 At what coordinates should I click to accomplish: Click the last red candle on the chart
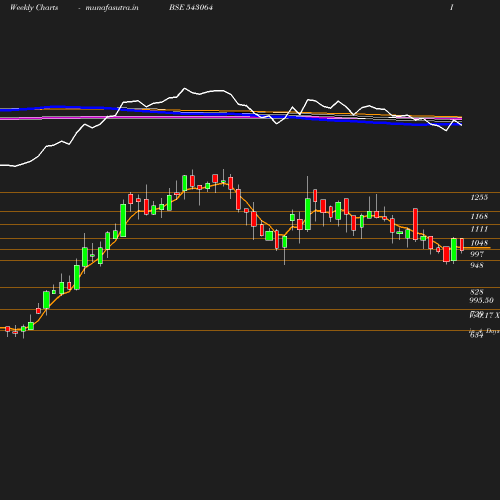(462, 245)
